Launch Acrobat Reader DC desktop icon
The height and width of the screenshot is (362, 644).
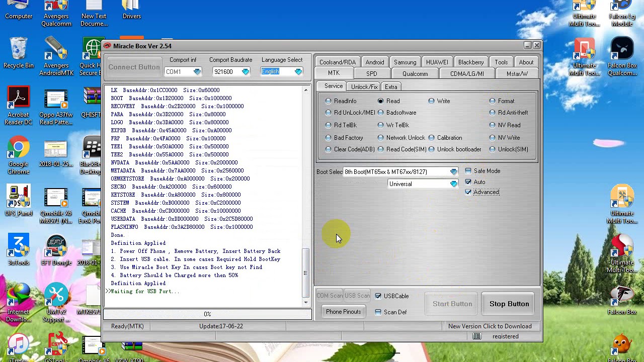click(19, 106)
